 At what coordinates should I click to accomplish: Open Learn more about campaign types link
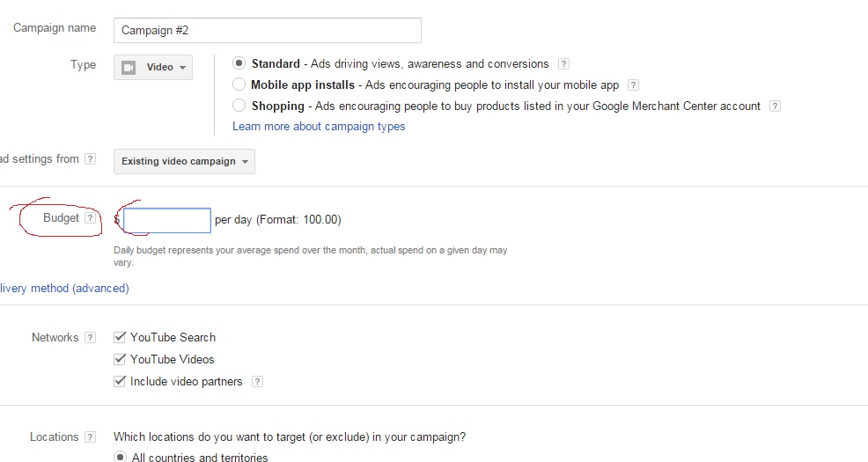pos(319,127)
